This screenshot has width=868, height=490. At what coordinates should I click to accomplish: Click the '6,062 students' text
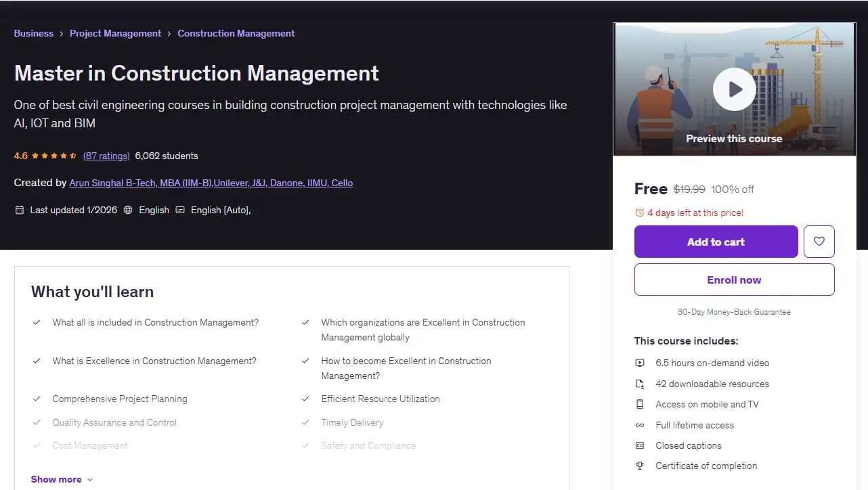tap(167, 156)
